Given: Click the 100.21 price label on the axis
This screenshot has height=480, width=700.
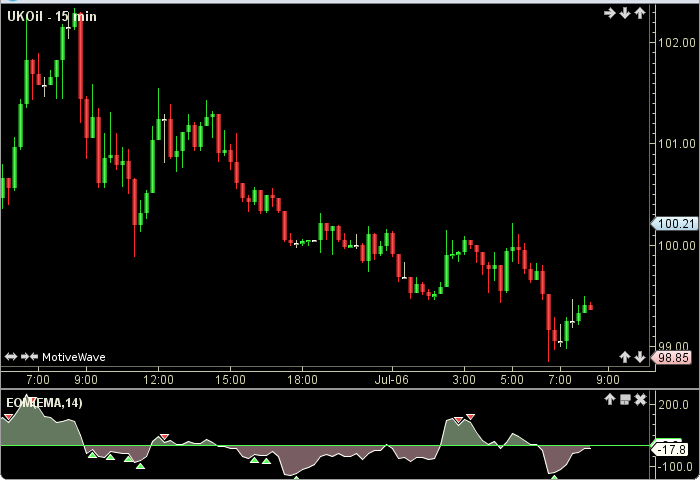Looking at the screenshot, I should [675, 224].
